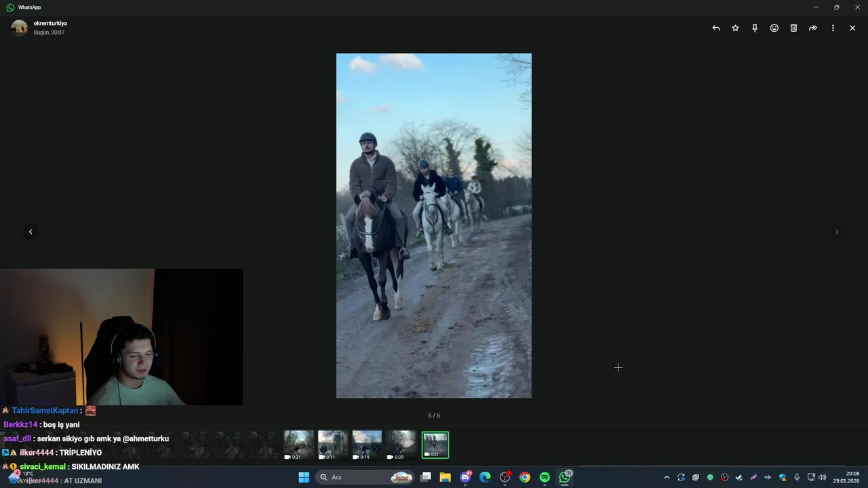Click the main horse riding video preview

(434, 226)
